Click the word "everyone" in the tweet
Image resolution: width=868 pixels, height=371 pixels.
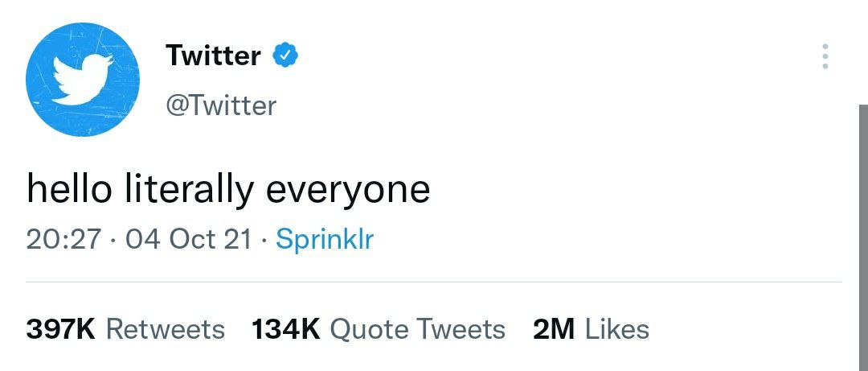click(x=348, y=189)
